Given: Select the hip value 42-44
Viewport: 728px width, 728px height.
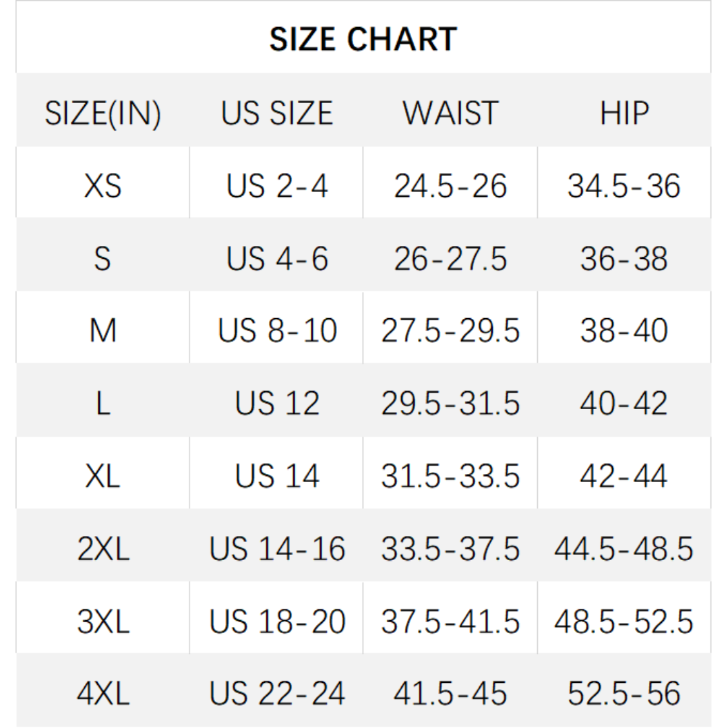Looking at the screenshot, I should (624, 477).
